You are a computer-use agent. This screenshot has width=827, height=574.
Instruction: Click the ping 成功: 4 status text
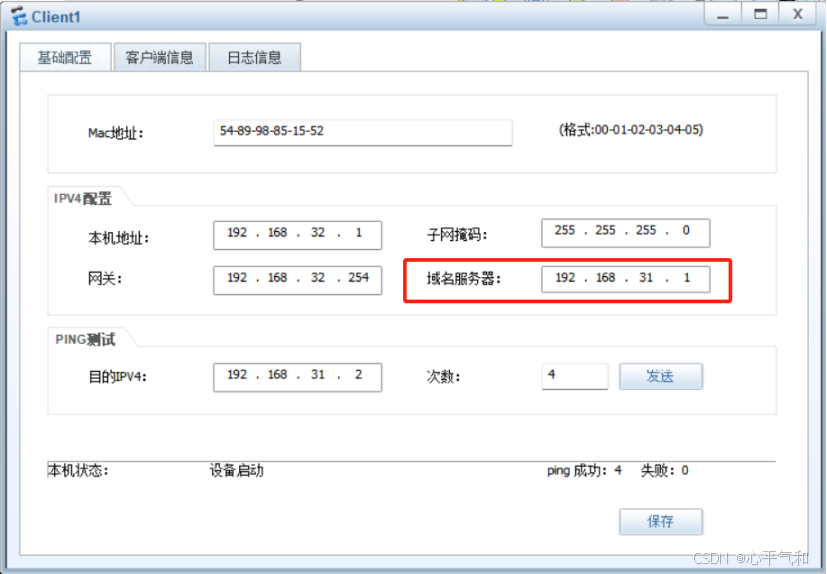pos(584,471)
